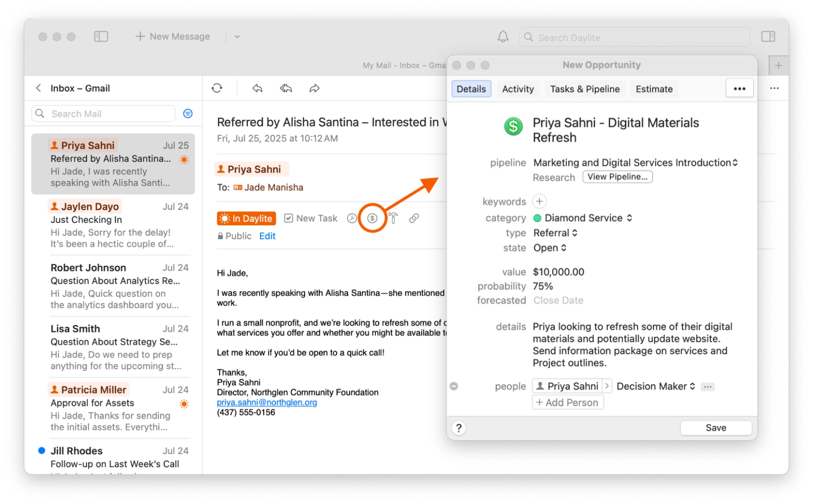The image size is (813, 504).
Task: Click the Priya Sahni sender tag
Action: pyautogui.click(x=252, y=169)
